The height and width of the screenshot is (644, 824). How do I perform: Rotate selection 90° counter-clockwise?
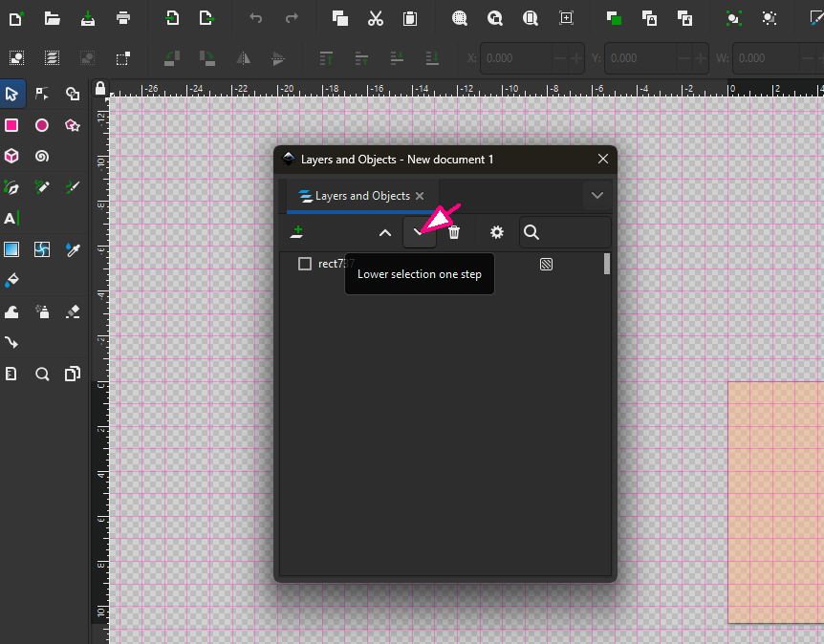[172, 57]
